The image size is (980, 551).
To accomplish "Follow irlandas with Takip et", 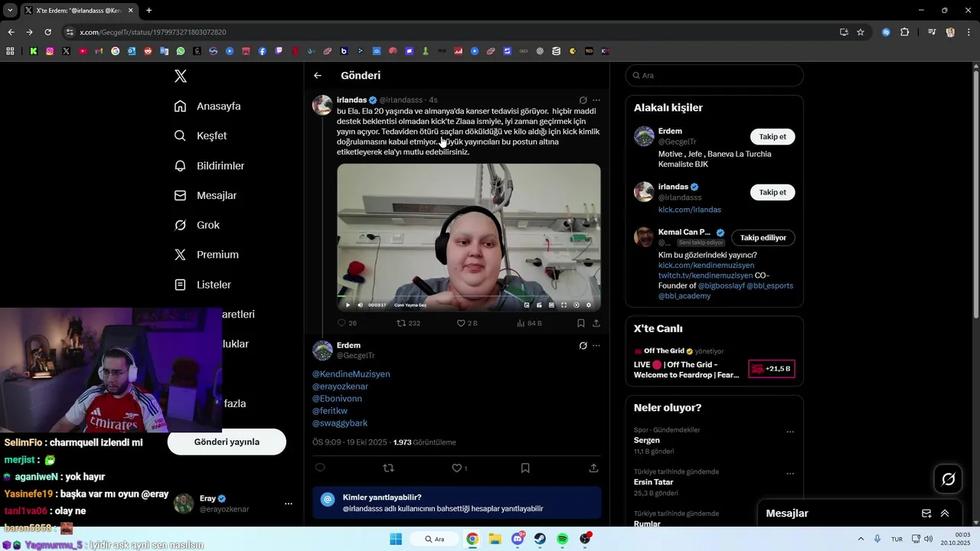I will [x=773, y=192].
